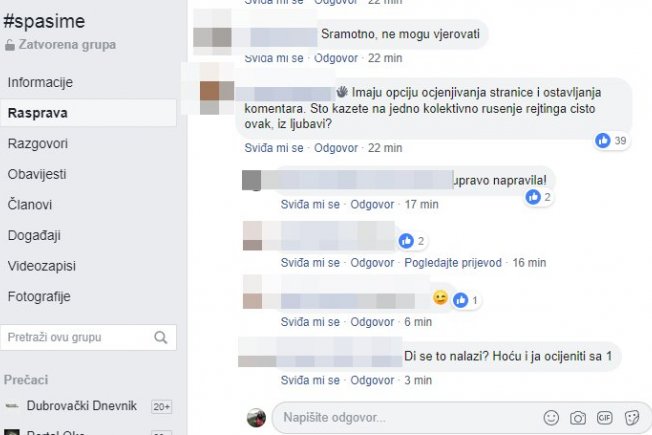The height and width of the screenshot is (435, 652).
Task: Click the search magnifier in group search
Action: (x=161, y=337)
